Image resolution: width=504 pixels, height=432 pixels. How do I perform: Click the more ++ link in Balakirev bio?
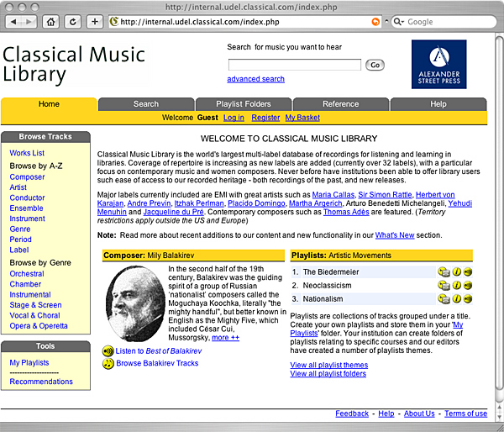tap(226, 338)
